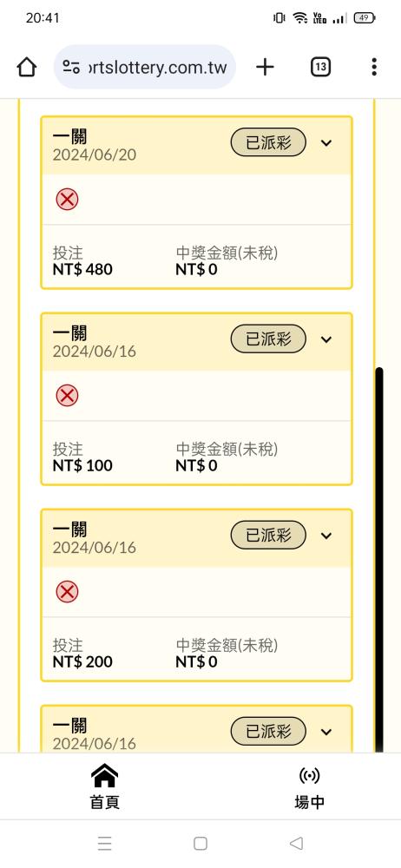Open a new tab with plus icon

coord(266,67)
